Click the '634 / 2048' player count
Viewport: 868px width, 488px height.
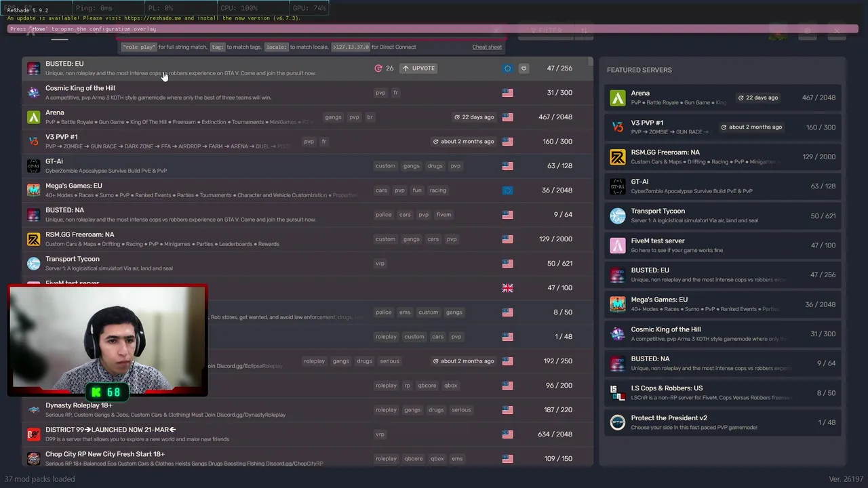pos(555,434)
